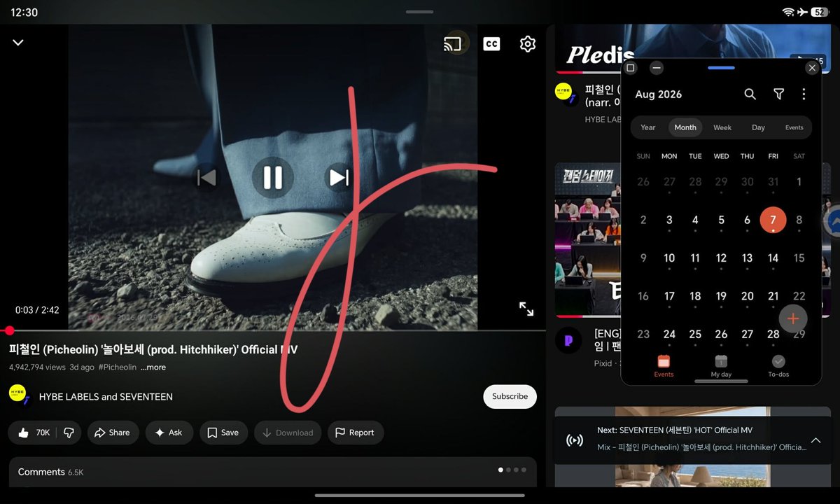Collapse the video player with down chevron
Image resolution: width=840 pixels, height=504 pixels.
(x=18, y=43)
